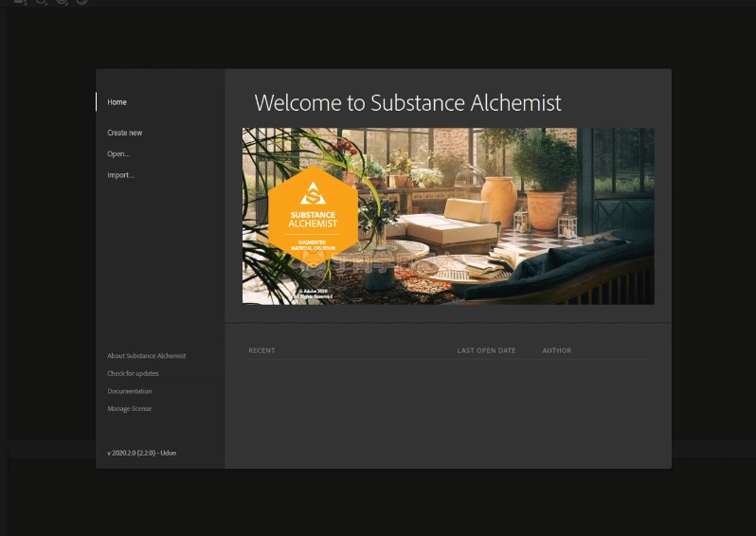756x536 pixels.
Task: Click the AUTHOR column header
Action: pos(557,350)
